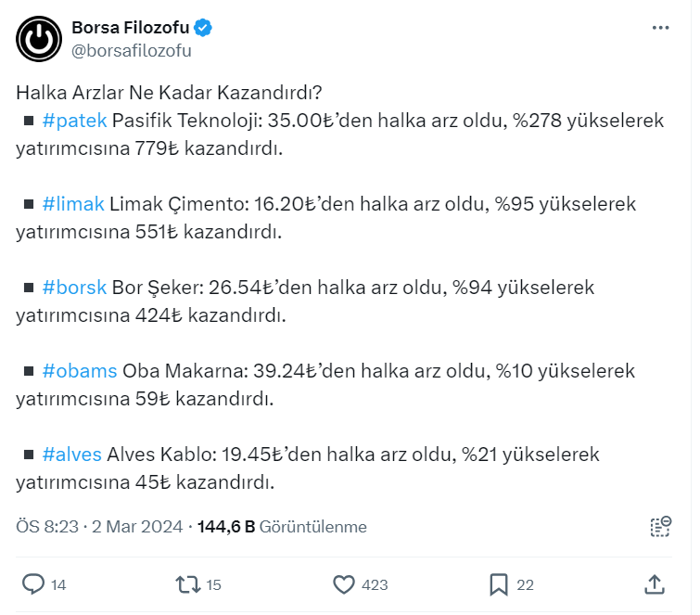The width and height of the screenshot is (700, 615).
Task: Click the 423 likes count
Action: tap(375, 584)
